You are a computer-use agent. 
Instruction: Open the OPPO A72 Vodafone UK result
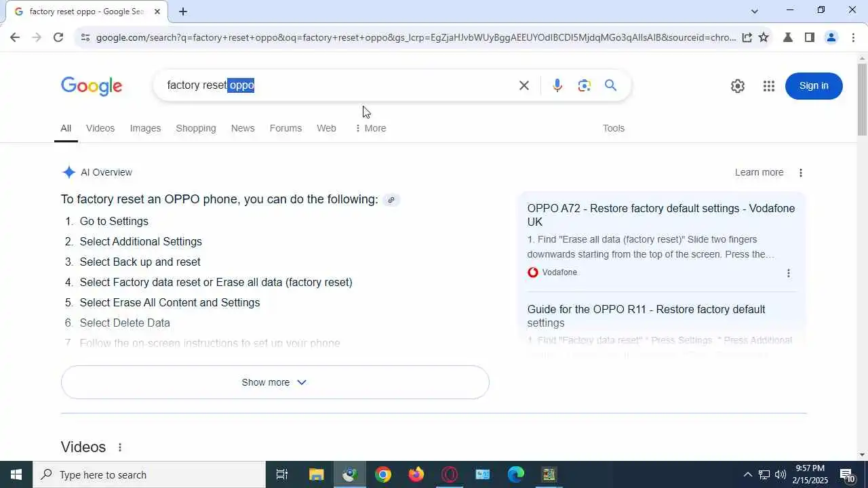pos(661,216)
